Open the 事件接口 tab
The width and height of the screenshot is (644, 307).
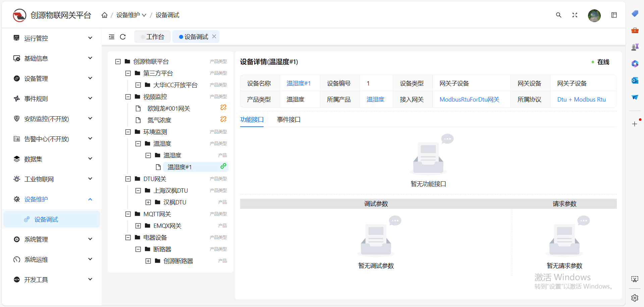click(x=288, y=120)
